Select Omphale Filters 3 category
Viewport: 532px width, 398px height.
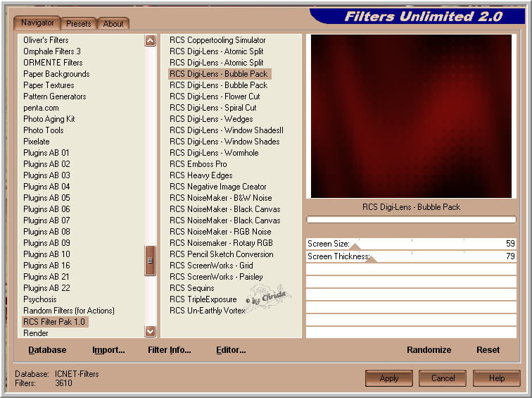(52, 51)
